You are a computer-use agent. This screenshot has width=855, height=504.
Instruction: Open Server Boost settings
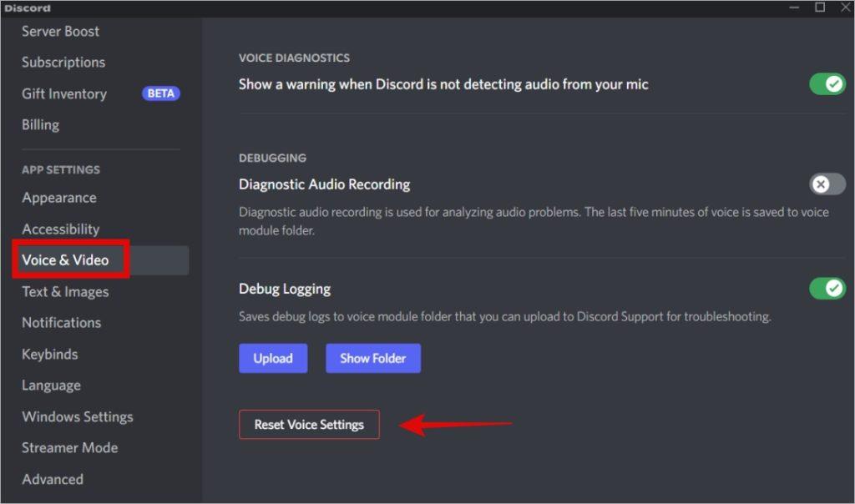60,32
